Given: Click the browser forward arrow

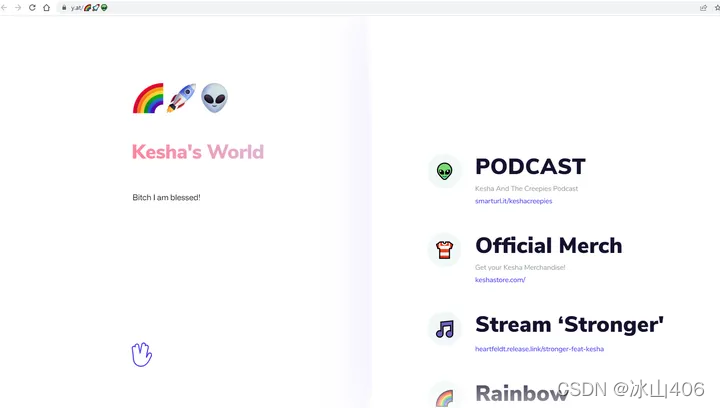Looking at the screenshot, I should (x=18, y=8).
